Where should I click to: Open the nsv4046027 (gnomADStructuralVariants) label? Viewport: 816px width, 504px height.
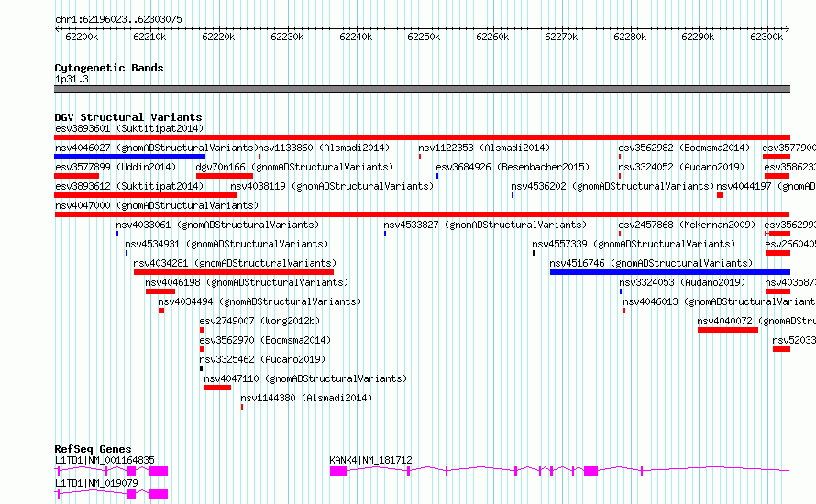[x=157, y=148]
